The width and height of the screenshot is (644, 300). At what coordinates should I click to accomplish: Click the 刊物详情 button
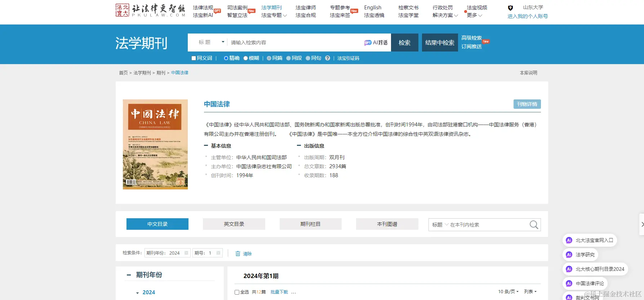pos(527,104)
